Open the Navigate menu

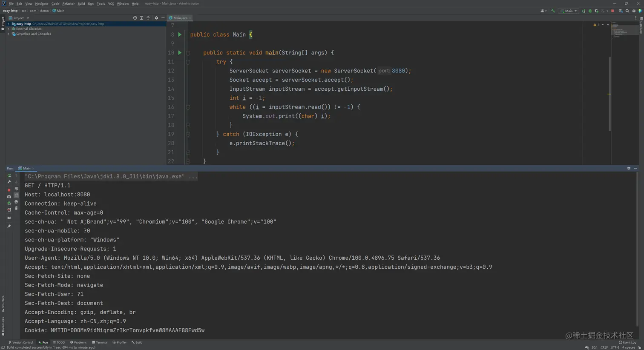click(x=42, y=4)
